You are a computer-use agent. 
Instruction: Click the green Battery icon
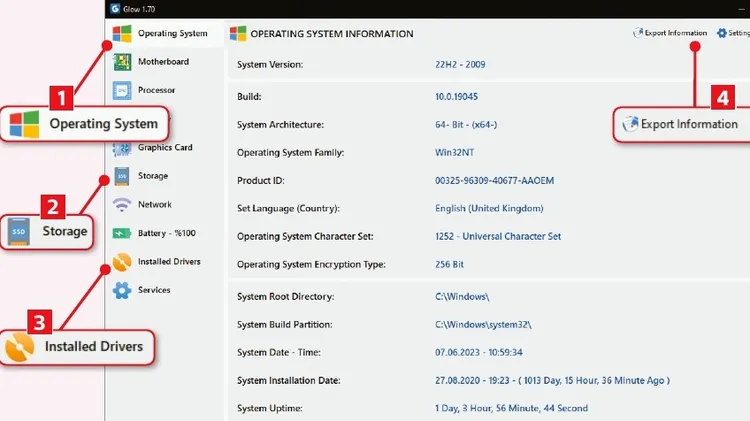click(122, 233)
